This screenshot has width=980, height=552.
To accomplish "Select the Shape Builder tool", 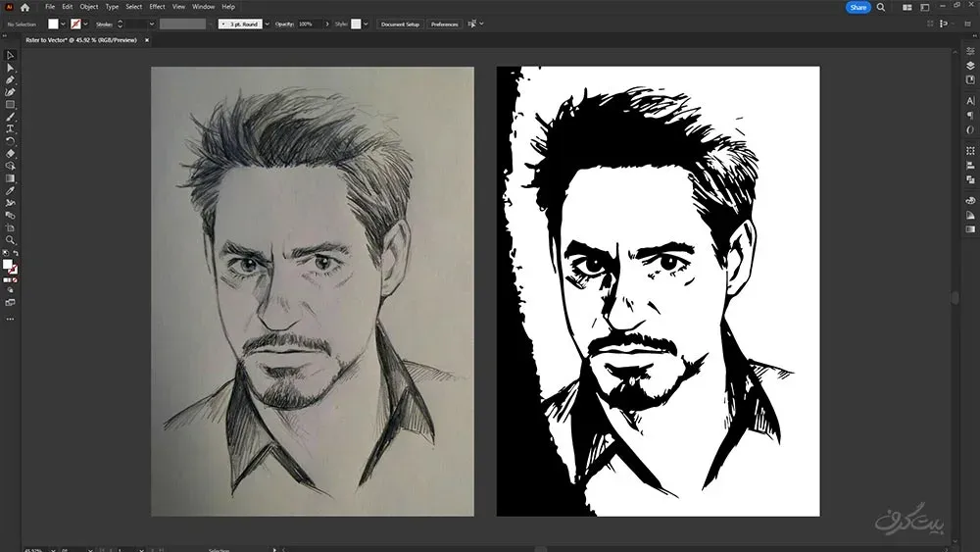I will pos(10,166).
